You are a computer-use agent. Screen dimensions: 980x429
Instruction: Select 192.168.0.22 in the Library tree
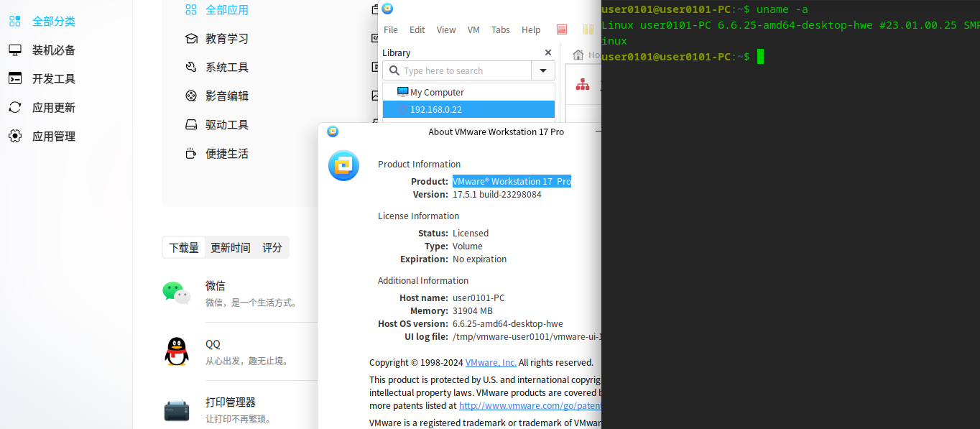(468, 109)
